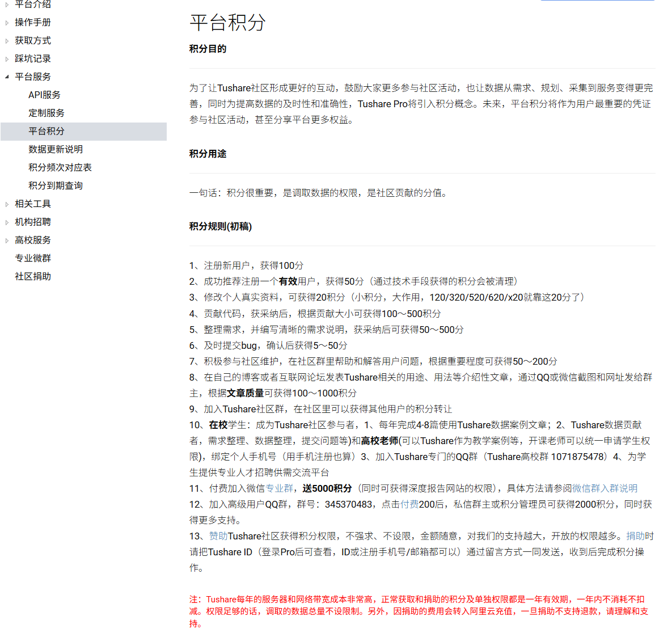Open the 赞助 link in rule 13
The width and height of the screenshot is (672, 633).
coord(218,536)
